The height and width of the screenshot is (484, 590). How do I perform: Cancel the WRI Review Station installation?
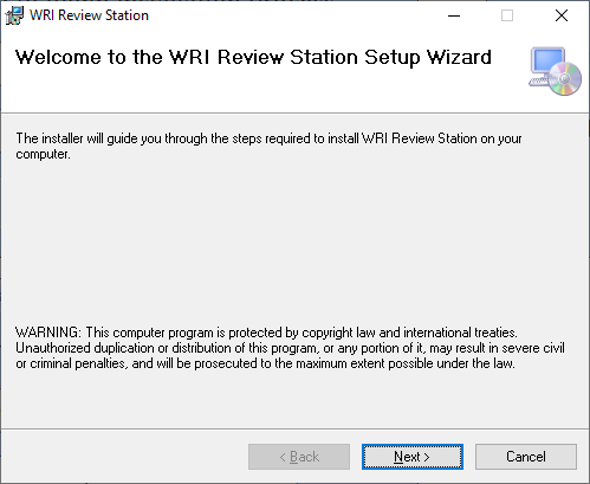[x=526, y=457]
